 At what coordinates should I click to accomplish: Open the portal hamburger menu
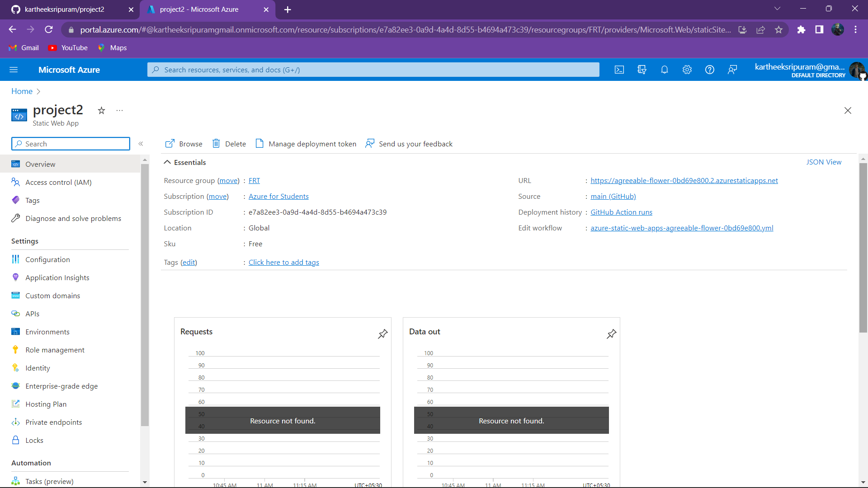click(x=14, y=70)
